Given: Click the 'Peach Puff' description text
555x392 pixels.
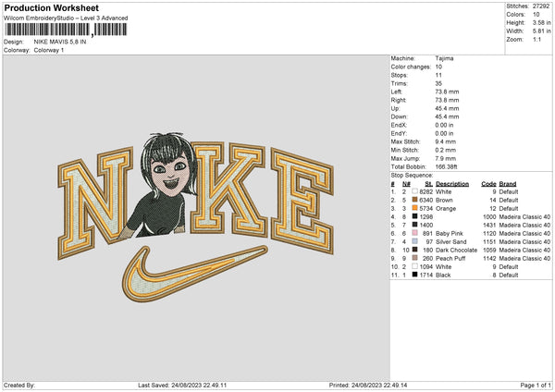Looking at the screenshot, I should click(x=450, y=259).
